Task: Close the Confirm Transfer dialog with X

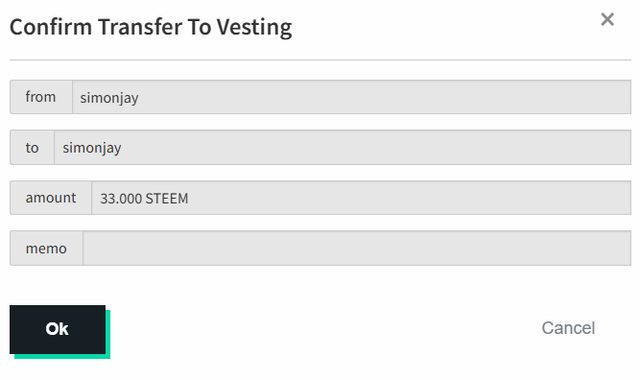Action: coord(607,19)
